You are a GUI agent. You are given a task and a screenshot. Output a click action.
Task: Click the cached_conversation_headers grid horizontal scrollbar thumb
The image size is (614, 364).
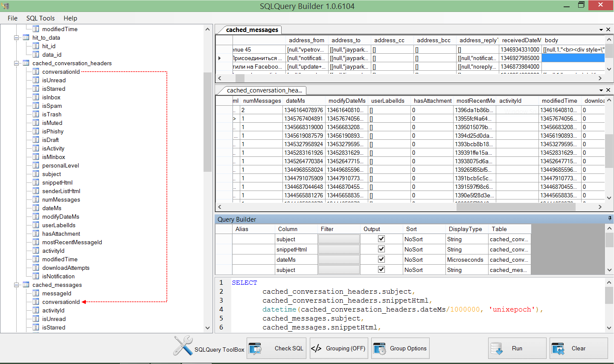(516, 207)
